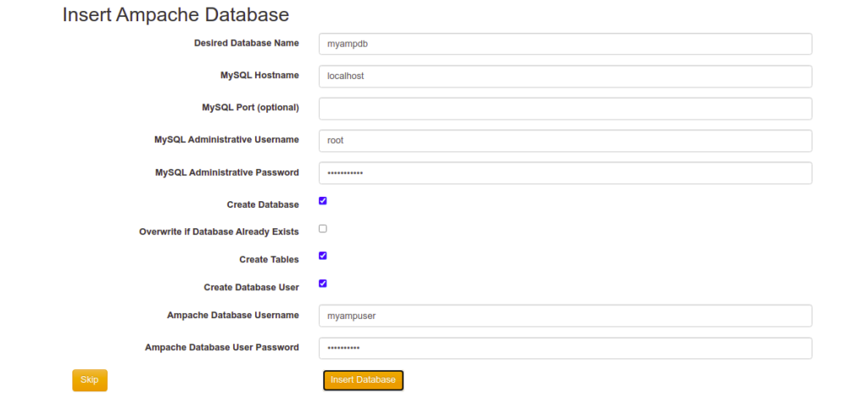The image size is (868, 398).
Task: Click the MySQL Administrative Password label
Action: (x=227, y=172)
